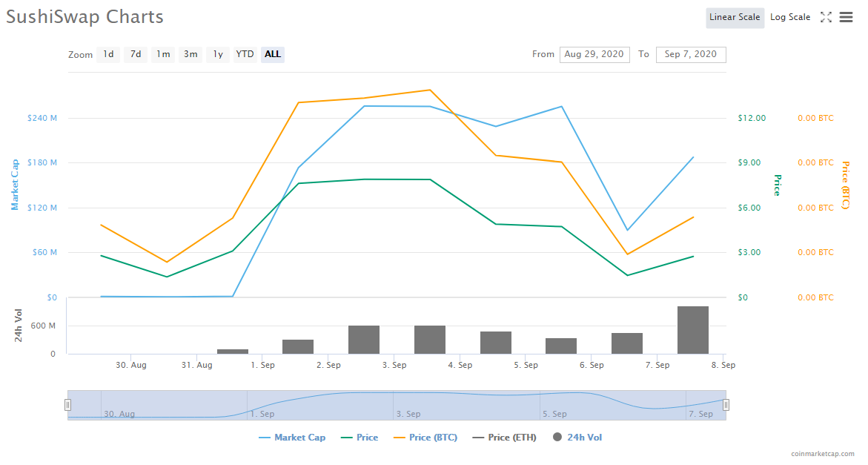This screenshot has width=868, height=465.
Task: Toggle Price series in legend
Action: (360, 438)
